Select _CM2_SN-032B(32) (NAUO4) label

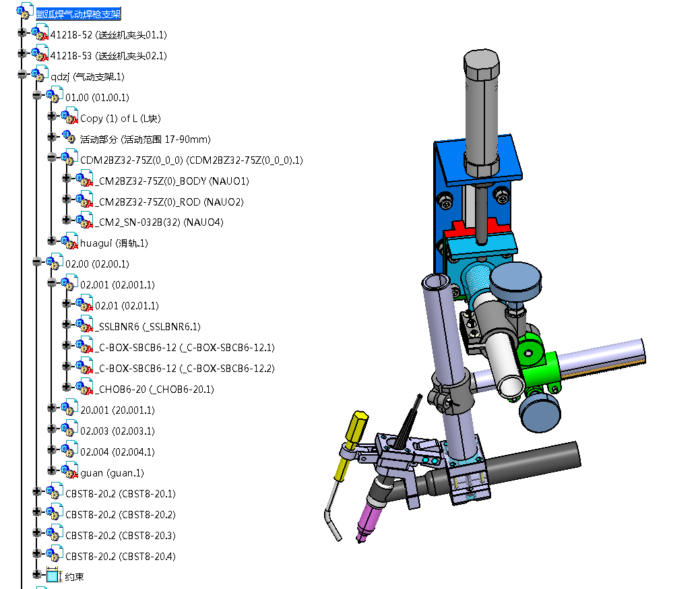159,222
